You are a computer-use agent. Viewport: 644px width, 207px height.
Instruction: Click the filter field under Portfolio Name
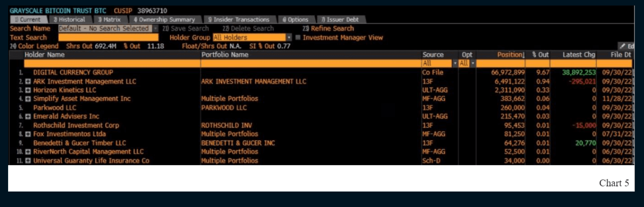tap(311, 64)
